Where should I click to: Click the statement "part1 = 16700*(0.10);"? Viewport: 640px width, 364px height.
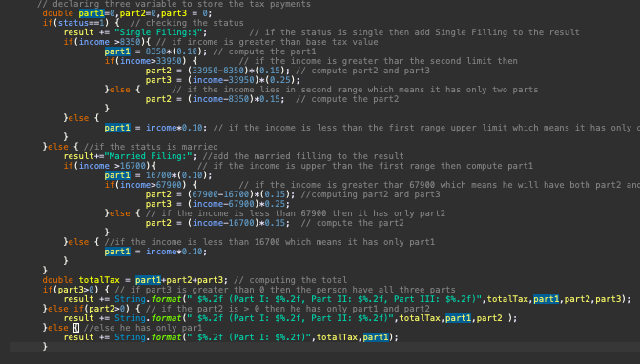[x=158, y=175]
